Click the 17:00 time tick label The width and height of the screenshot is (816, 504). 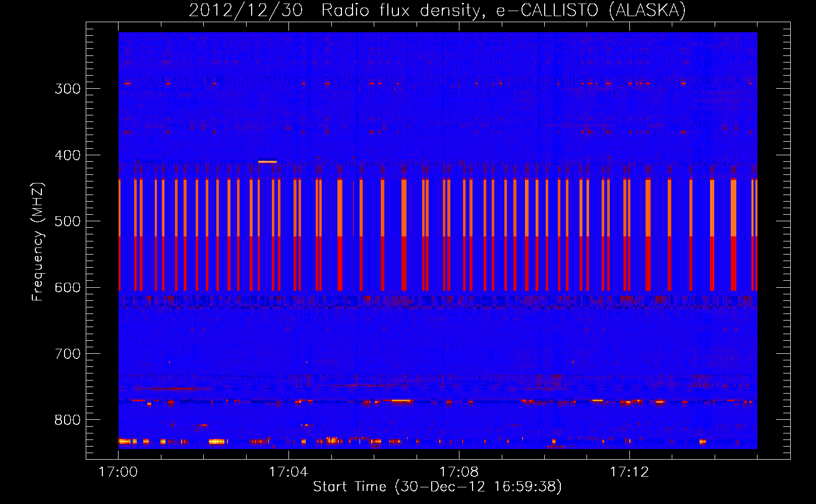pos(118,472)
